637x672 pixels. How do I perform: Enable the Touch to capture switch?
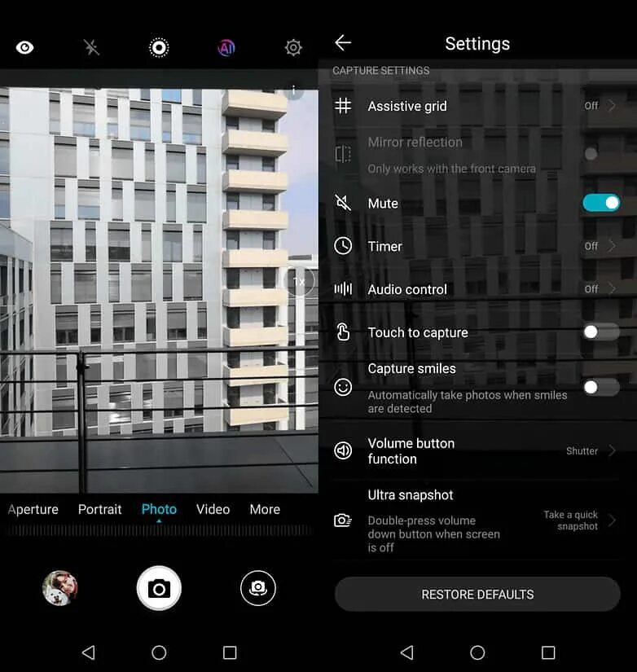click(601, 332)
